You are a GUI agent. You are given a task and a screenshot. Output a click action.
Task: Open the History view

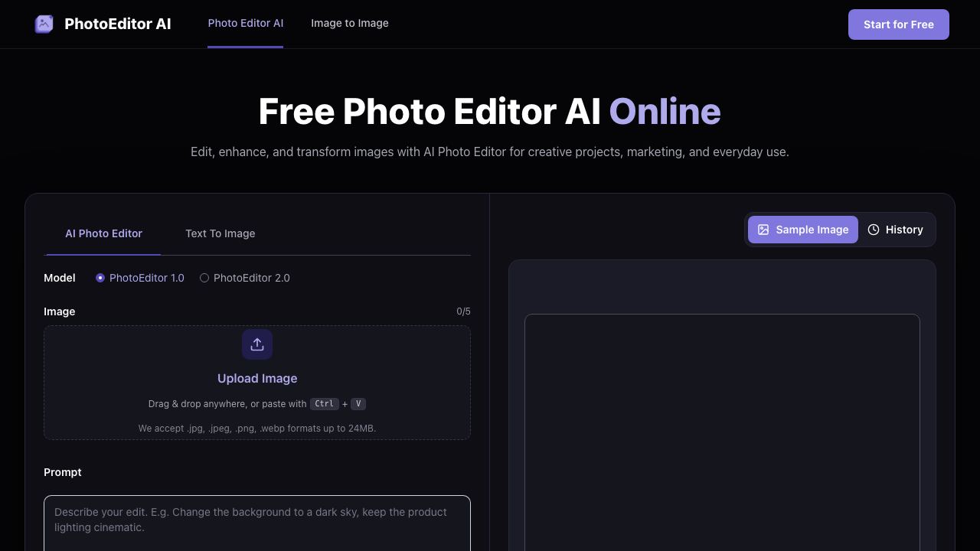click(x=896, y=230)
